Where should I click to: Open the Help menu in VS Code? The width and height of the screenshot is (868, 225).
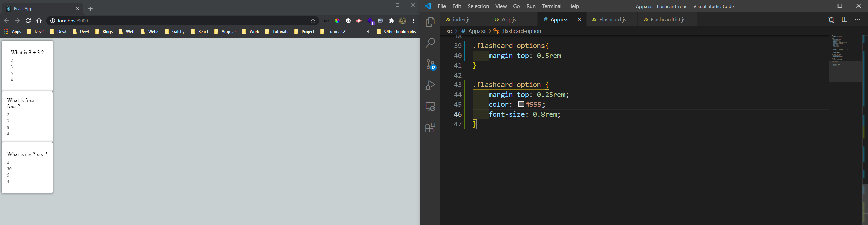(x=573, y=6)
